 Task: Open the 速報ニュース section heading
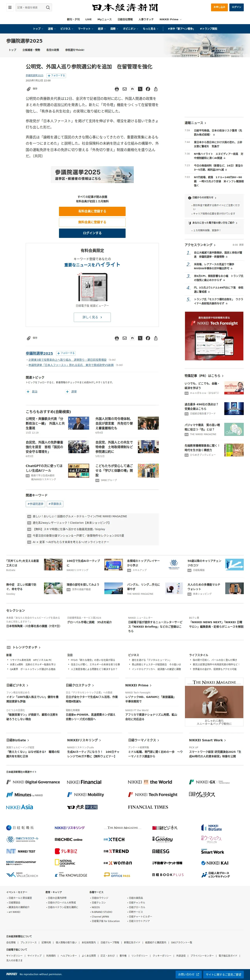coord(195,123)
